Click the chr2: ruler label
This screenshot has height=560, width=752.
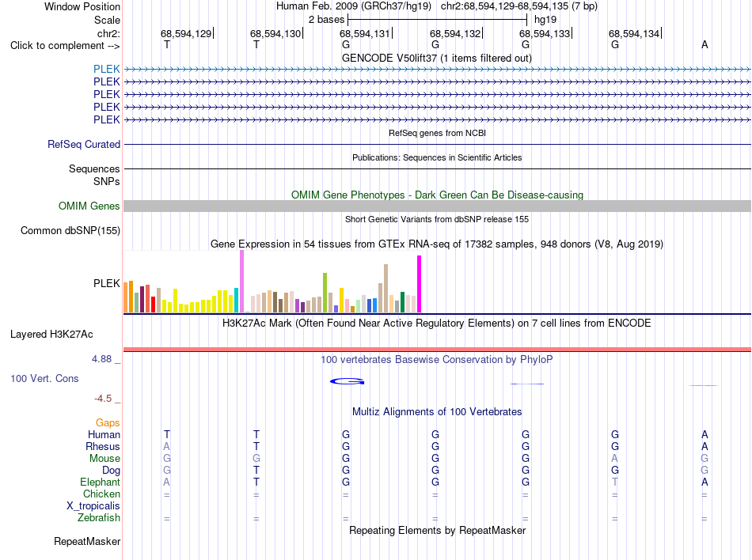pyautogui.click(x=109, y=33)
